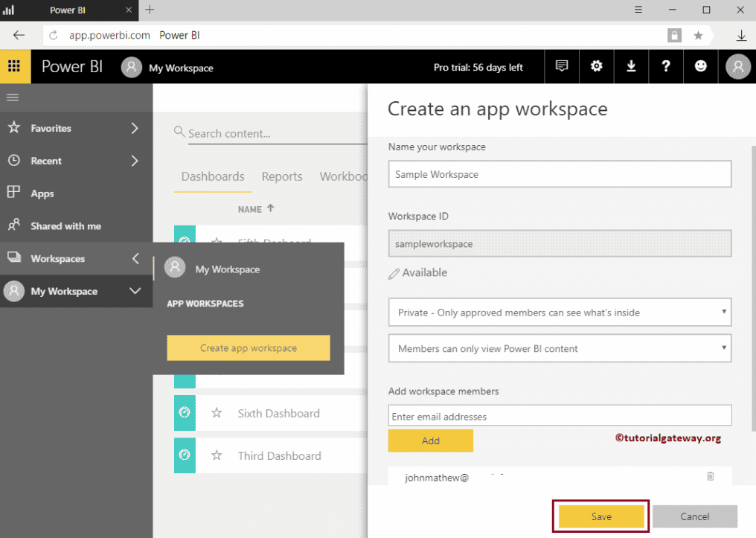Click the hamburger menu to collapse navigation
Screen dimensions: 756x538
click(x=13, y=97)
